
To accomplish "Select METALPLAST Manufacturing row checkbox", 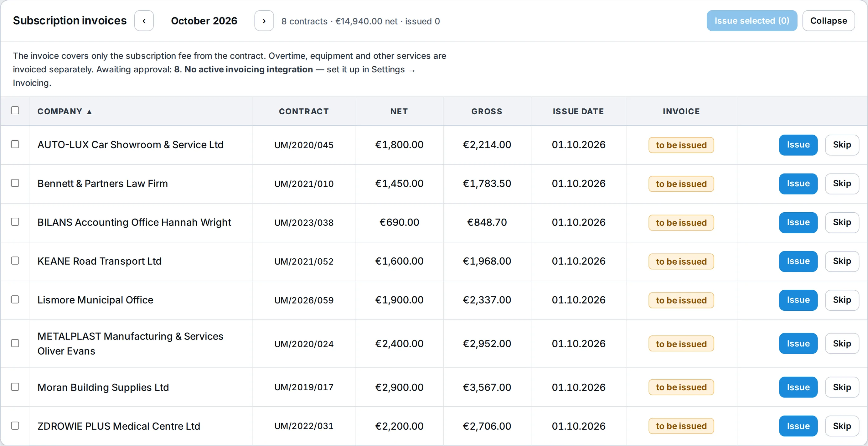I will [15, 343].
